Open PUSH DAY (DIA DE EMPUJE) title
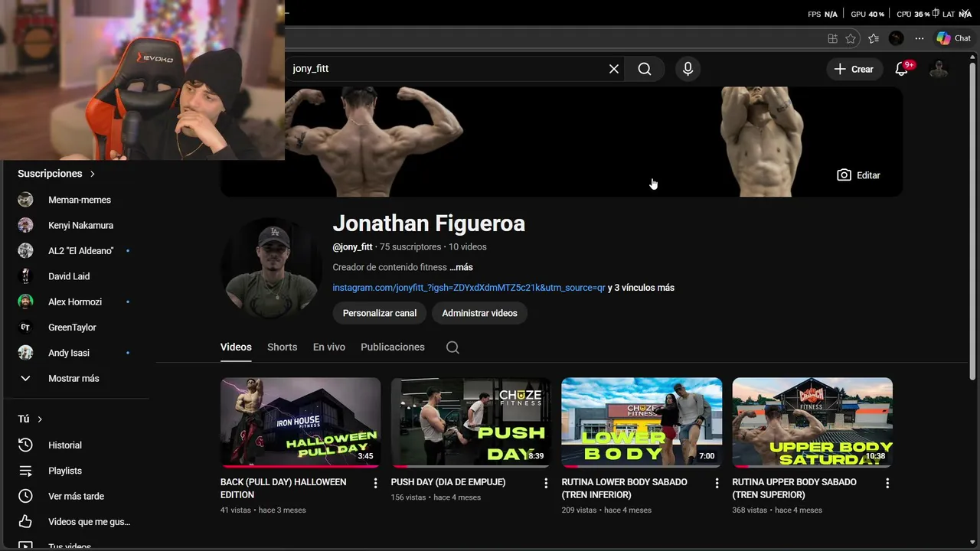980x551 pixels. point(448,482)
